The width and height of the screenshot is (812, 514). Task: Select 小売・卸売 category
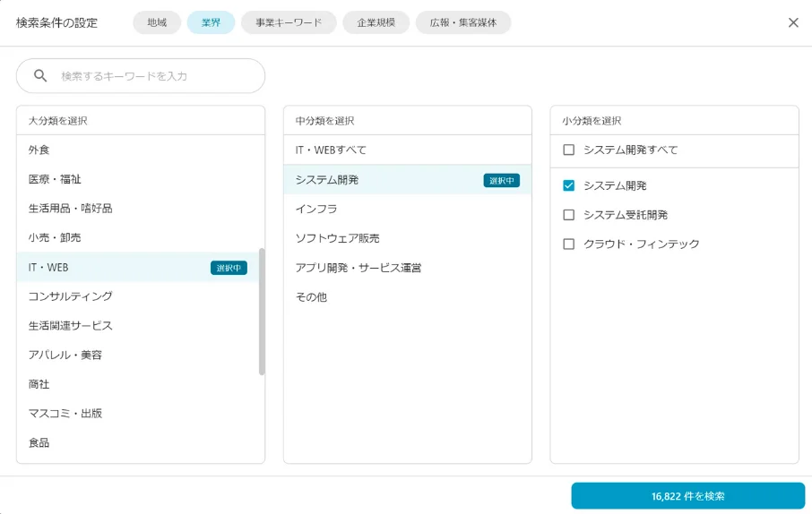(x=138, y=237)
